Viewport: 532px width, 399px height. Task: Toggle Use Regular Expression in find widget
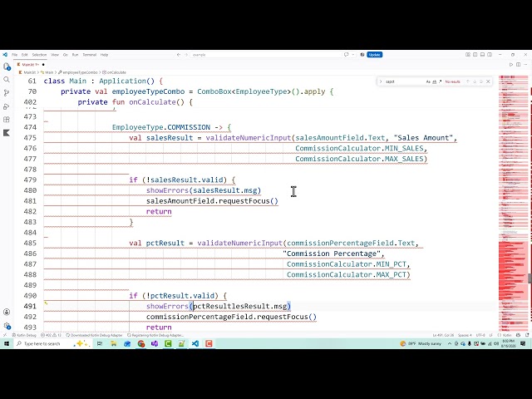tap(440, 81)
